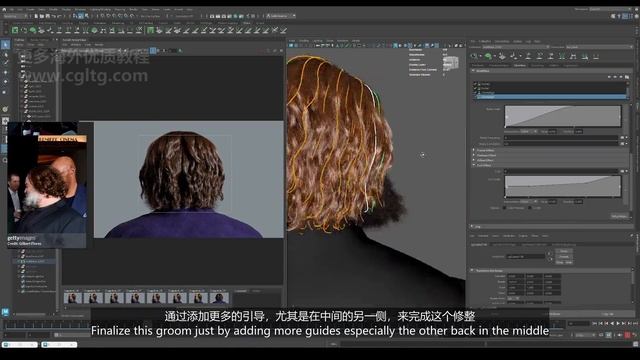The image size is (640, 360).
Task: Click the first green icon on the shelf
Action: coord(15,30)
